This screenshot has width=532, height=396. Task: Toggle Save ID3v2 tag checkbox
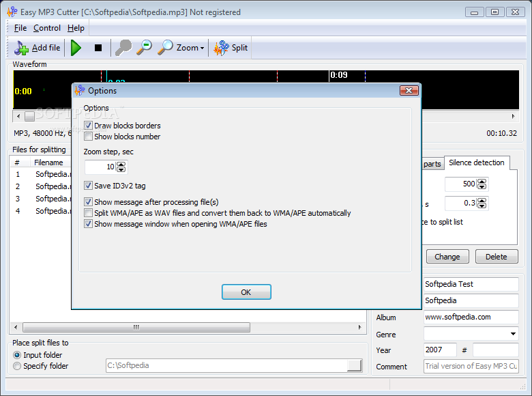pos(88,186)
